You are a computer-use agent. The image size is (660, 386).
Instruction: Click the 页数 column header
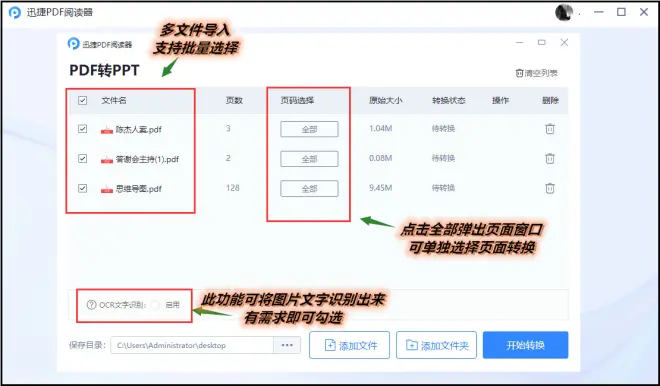(x=234, y=101)
